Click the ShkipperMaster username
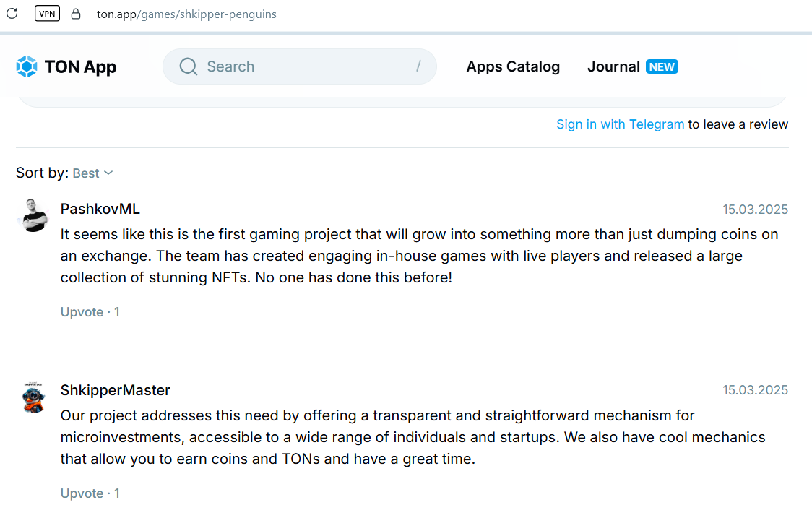Viewport: 812px width, 518px height. click(115, 390)
